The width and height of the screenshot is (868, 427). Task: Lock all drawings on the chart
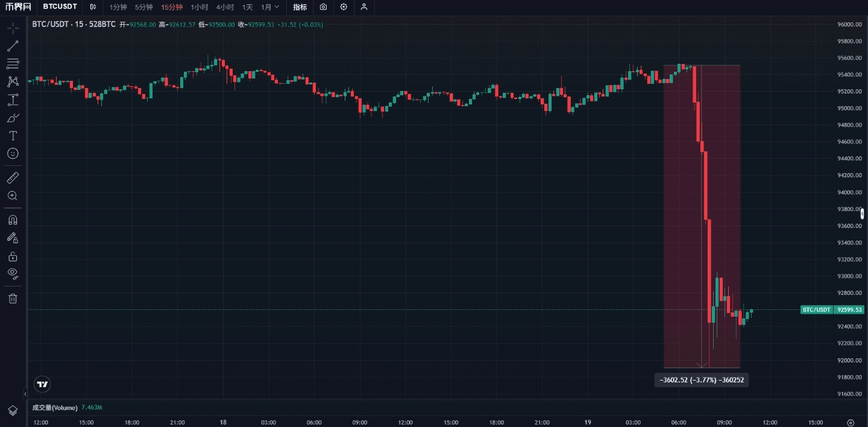click(x=13, y=256)
